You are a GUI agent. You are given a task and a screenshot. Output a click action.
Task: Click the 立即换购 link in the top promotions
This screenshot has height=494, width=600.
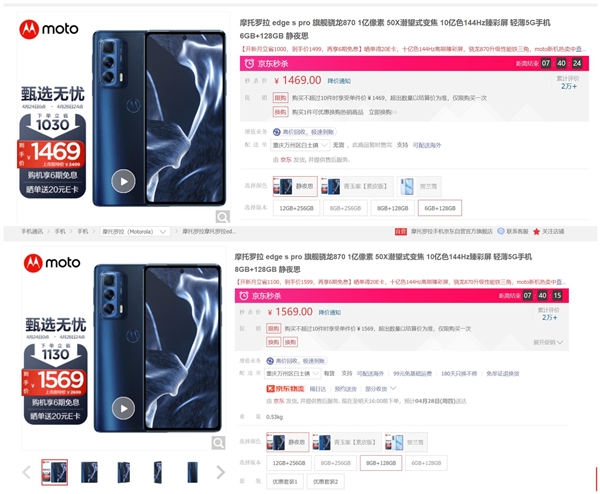[383, 112]
